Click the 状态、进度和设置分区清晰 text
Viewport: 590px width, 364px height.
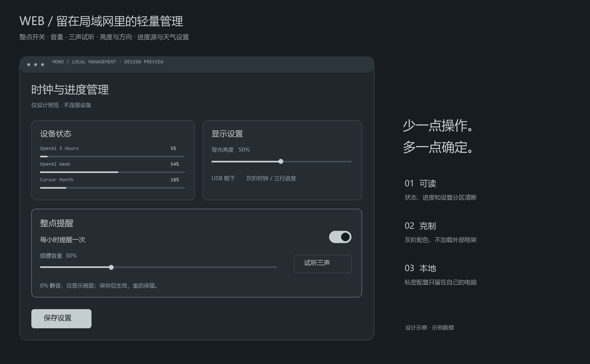click(441, 197)
